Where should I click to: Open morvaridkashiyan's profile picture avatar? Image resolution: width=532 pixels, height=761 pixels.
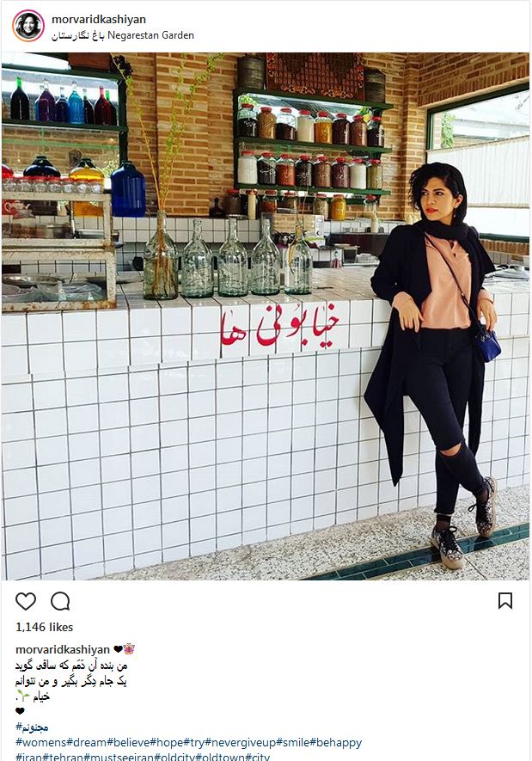pos(28,26)
